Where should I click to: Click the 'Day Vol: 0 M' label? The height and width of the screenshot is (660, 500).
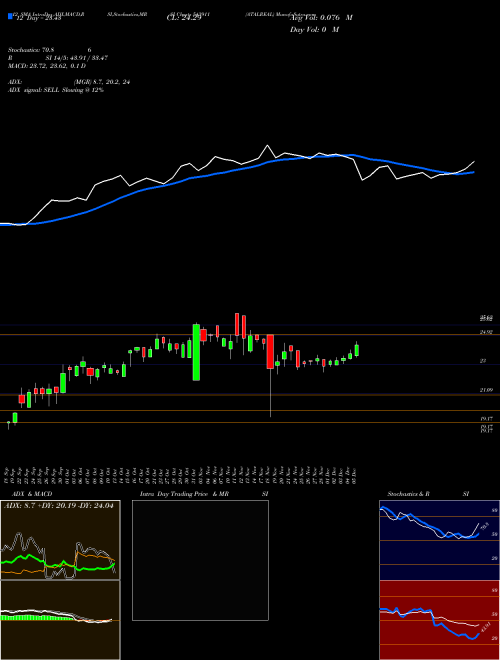click(314, 30)
